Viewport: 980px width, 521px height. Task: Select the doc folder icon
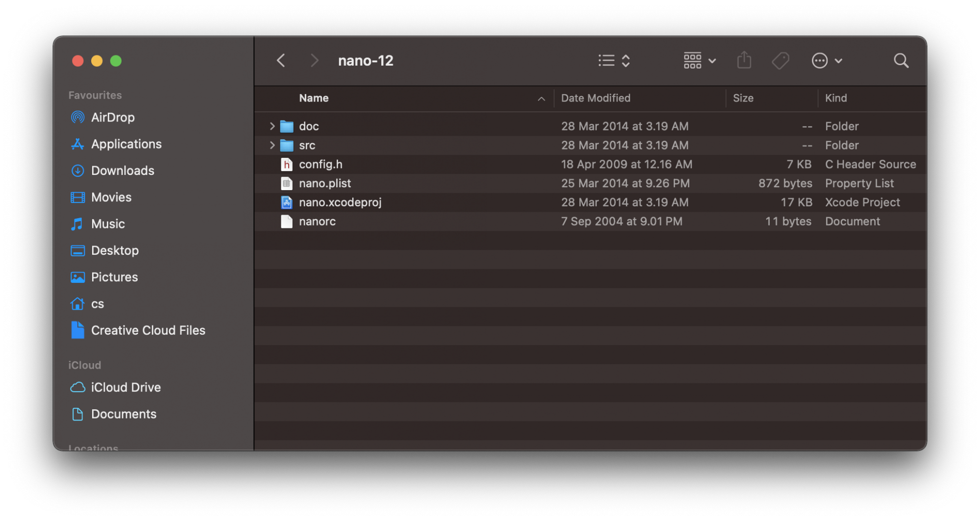(x=287, y=126)
